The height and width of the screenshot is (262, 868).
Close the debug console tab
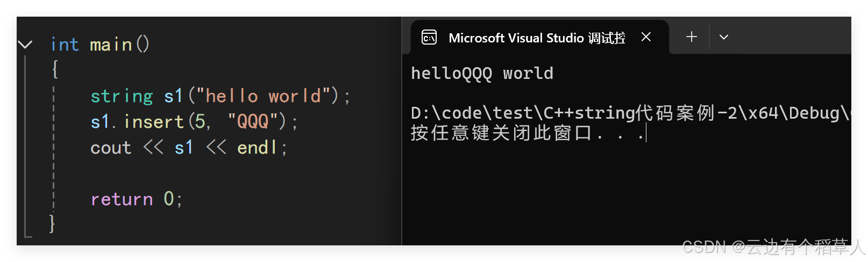click(646, 37)
